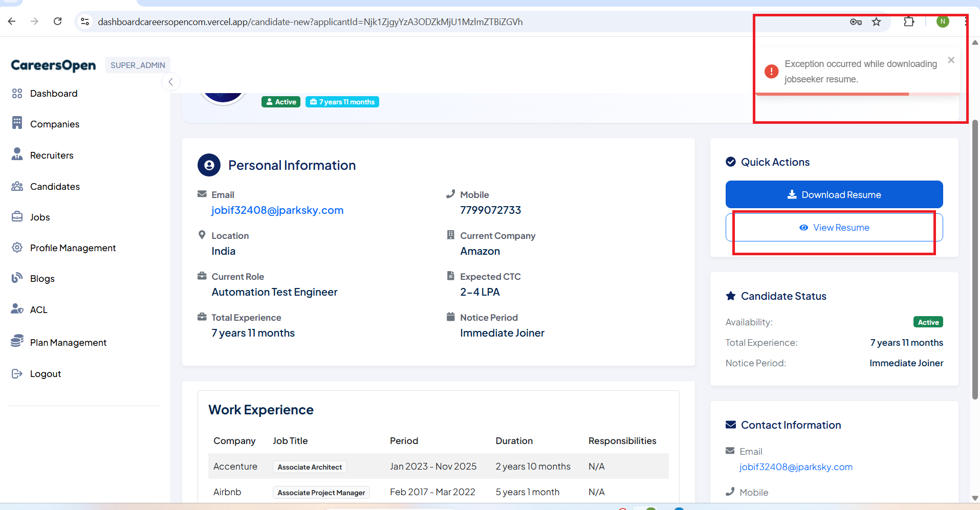Open email link in Personal Information
The height and width of the screenshot is (510, 980).
pos(277,210)
